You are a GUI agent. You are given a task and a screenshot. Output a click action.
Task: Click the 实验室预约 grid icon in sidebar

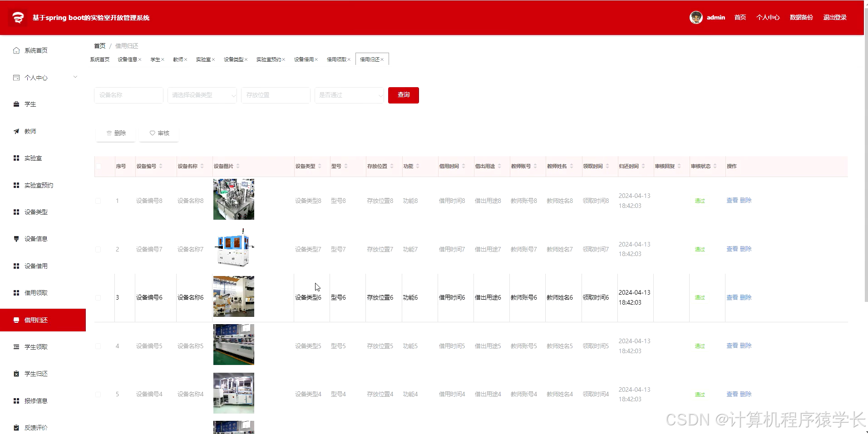[16, 185]
